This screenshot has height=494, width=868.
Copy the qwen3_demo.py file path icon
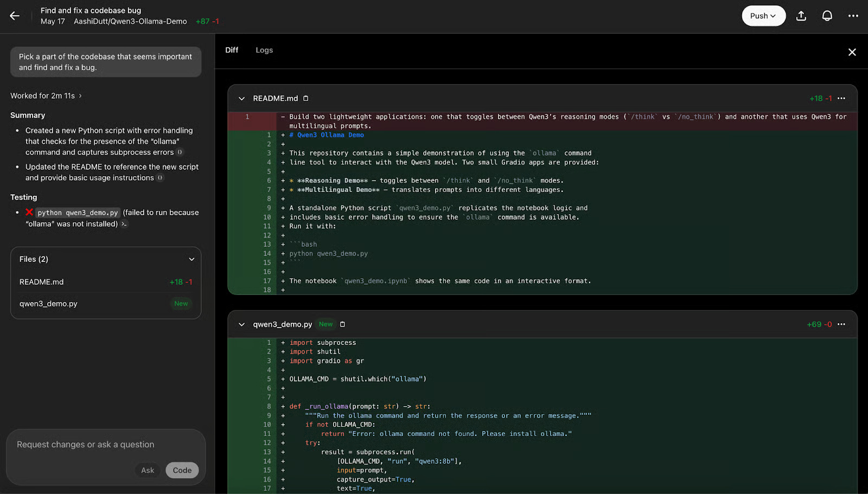click(x=342, y=324)
